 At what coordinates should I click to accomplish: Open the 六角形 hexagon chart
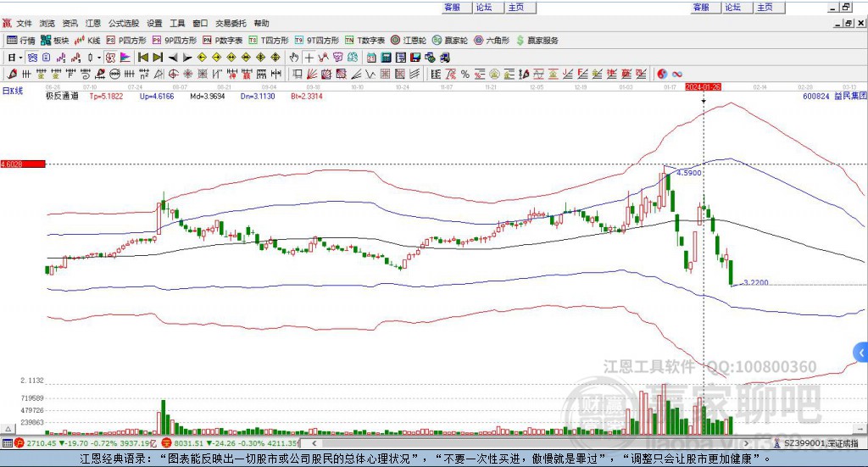492,41
